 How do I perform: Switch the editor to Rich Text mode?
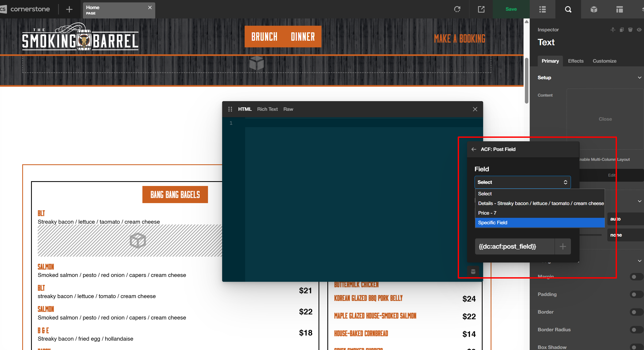click(x=267, y=109)
